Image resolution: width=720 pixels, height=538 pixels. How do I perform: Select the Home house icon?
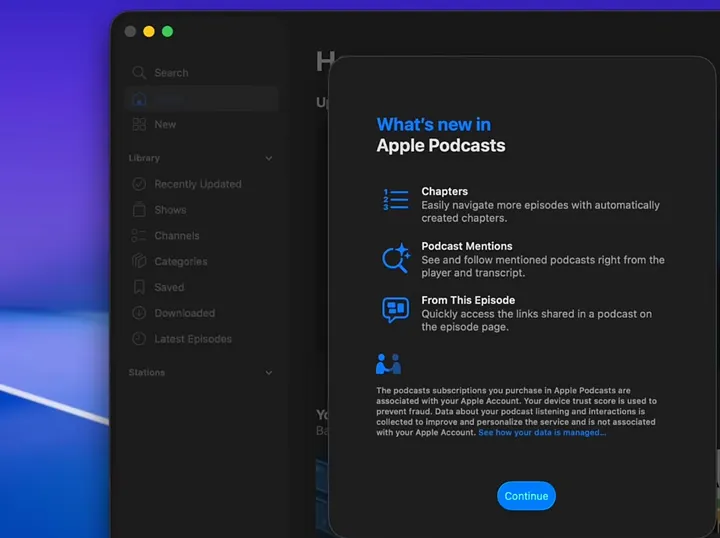point(139,99)
